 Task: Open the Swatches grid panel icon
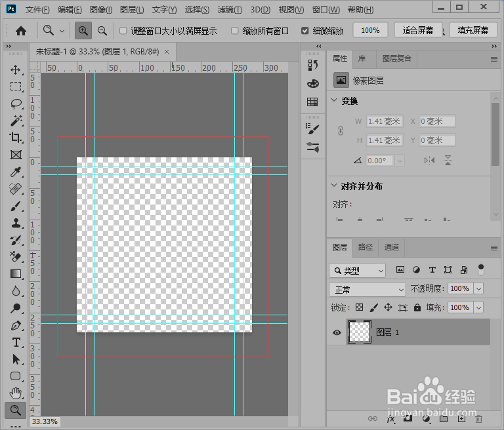(x=313, y=102)
